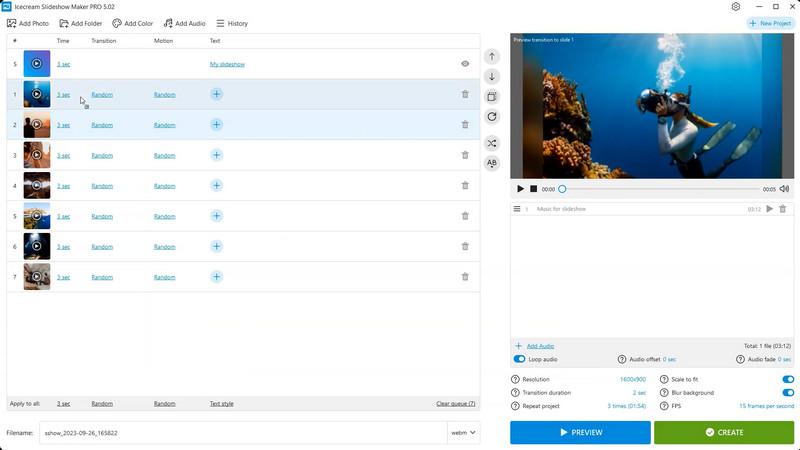
Task: Open the 15 frames per second selector
Action: click(x=766, y=406)
